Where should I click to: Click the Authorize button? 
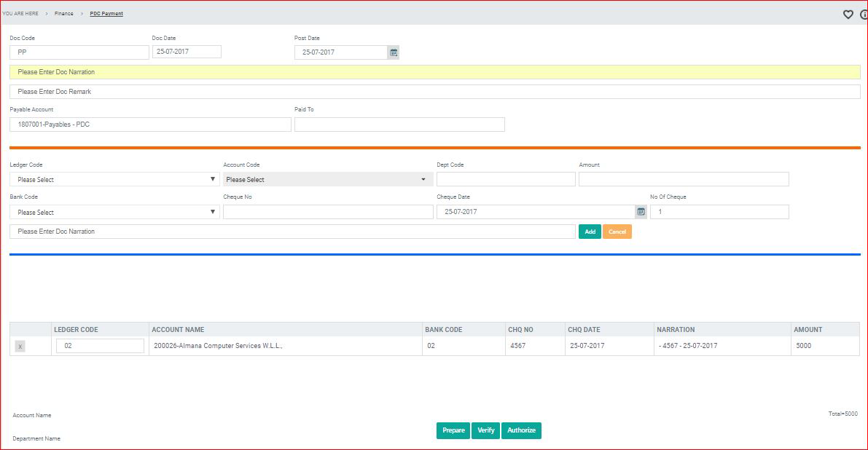[x=521, y=430]
